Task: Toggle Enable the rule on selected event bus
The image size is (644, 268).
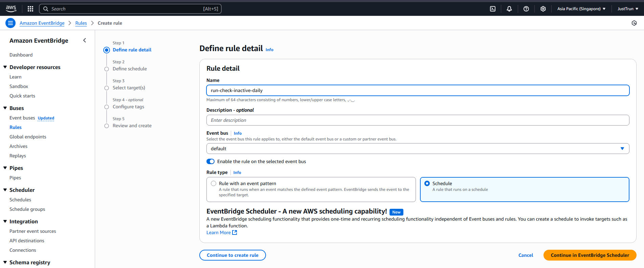Action: (210, 161)
